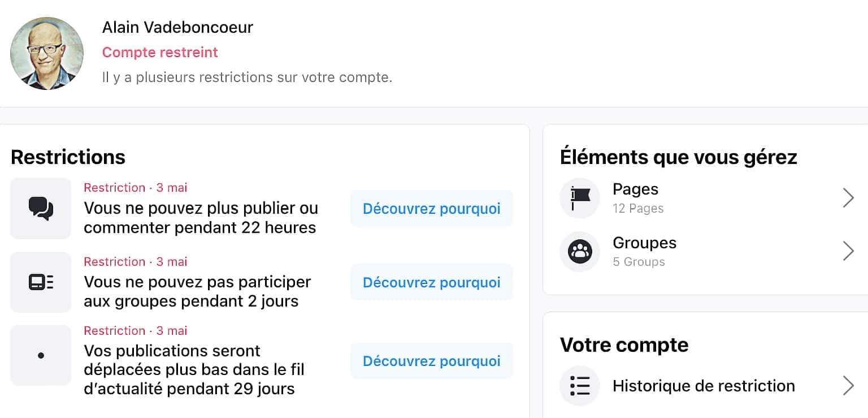Click the feed layout icon beside group restriction
Viewport: 868px width, 418px height.
pyautogui.click(x=40, y=282)
